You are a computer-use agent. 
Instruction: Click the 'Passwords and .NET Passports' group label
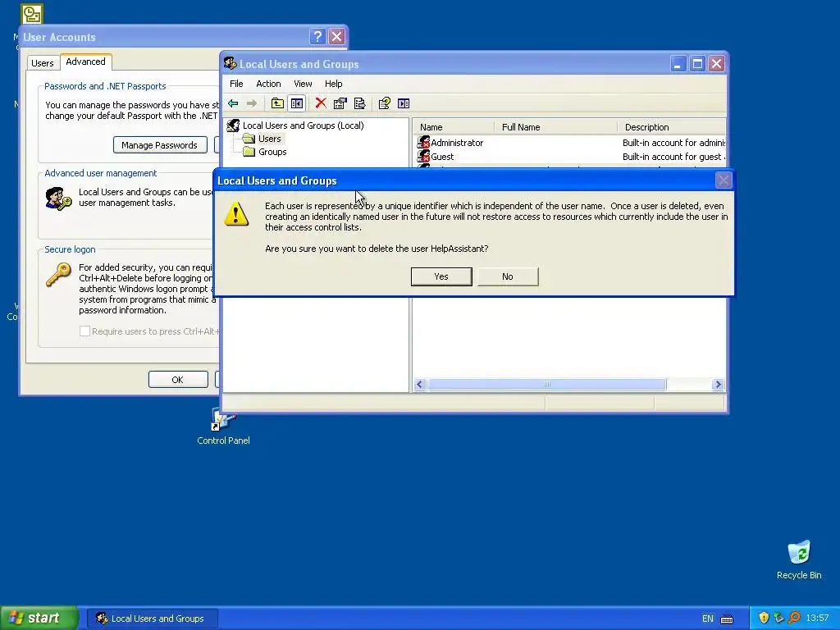point(105,86)
